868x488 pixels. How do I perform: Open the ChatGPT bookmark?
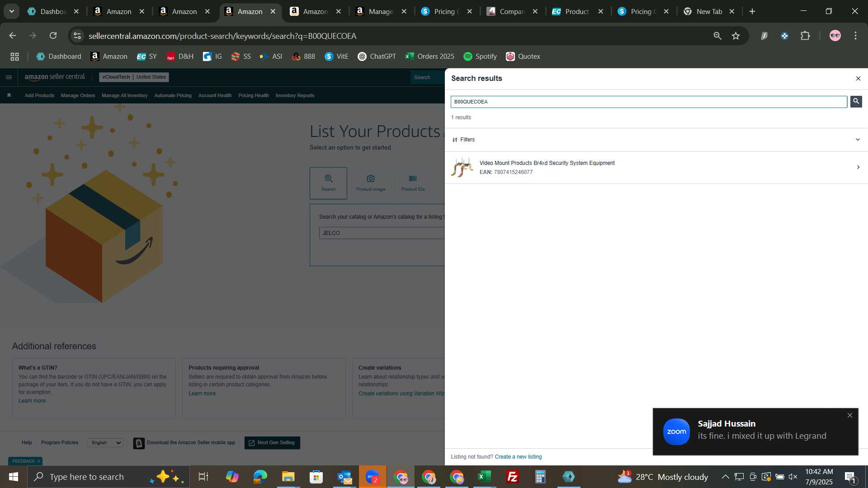377,56
